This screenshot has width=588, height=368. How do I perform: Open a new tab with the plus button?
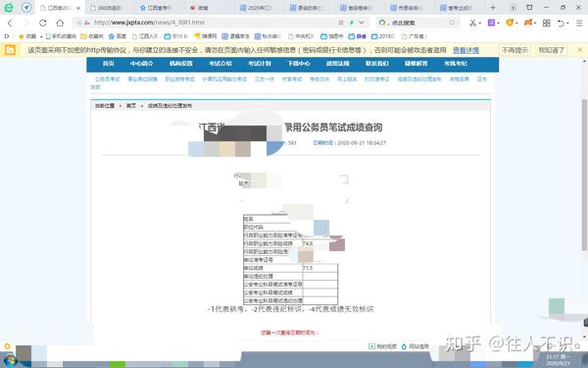[493, 7]
